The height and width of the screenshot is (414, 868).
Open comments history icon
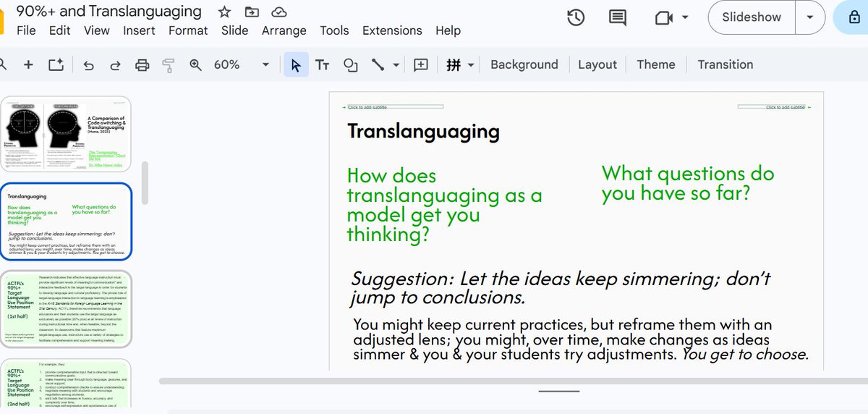[618, 18]
